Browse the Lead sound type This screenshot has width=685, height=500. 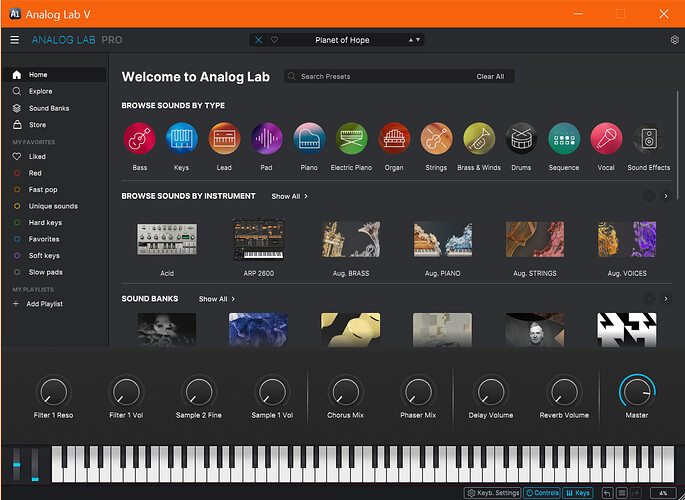(224, 139)
